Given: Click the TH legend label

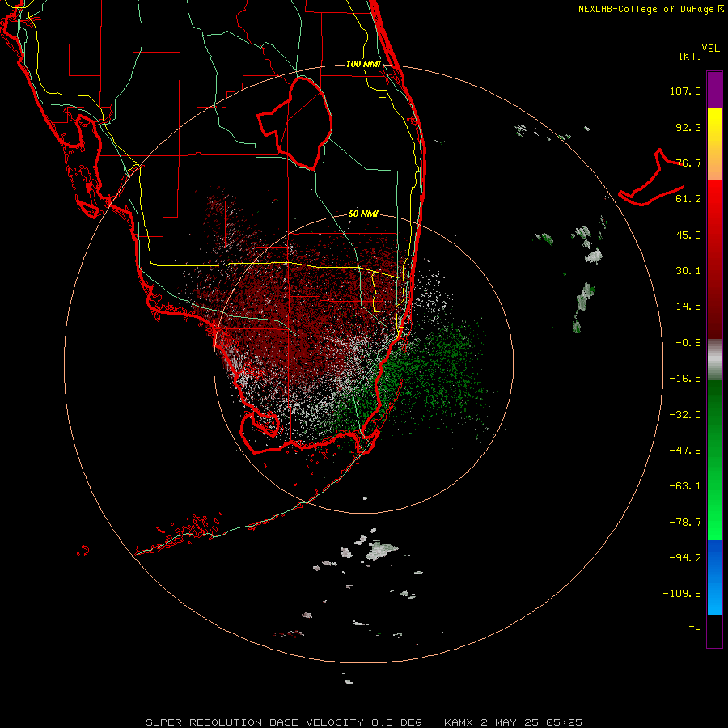Looking at the screenshot, I should [695, 630].
